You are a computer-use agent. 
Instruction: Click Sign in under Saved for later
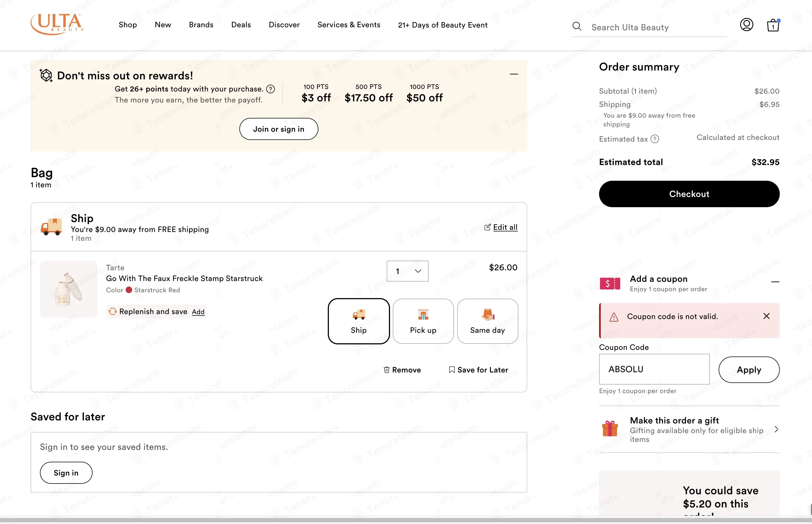(66, 473)
